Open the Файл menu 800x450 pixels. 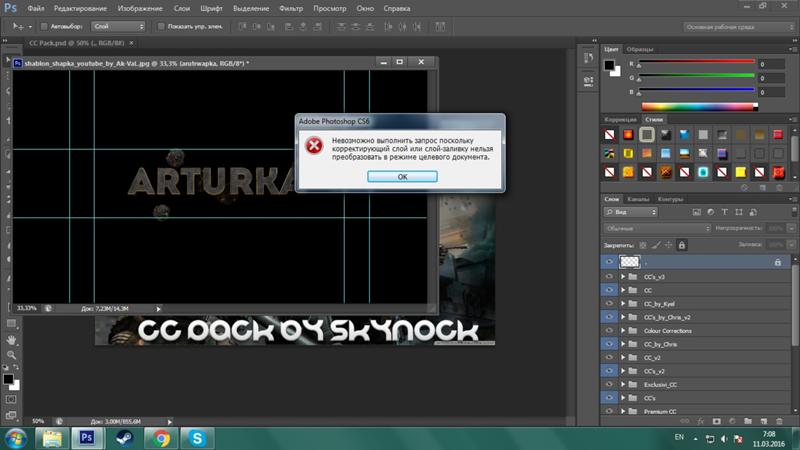point(36,9)
